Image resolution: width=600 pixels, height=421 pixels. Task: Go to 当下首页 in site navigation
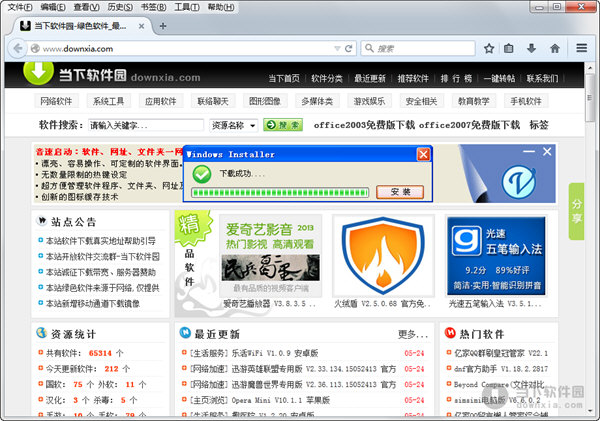coord(284,78)
